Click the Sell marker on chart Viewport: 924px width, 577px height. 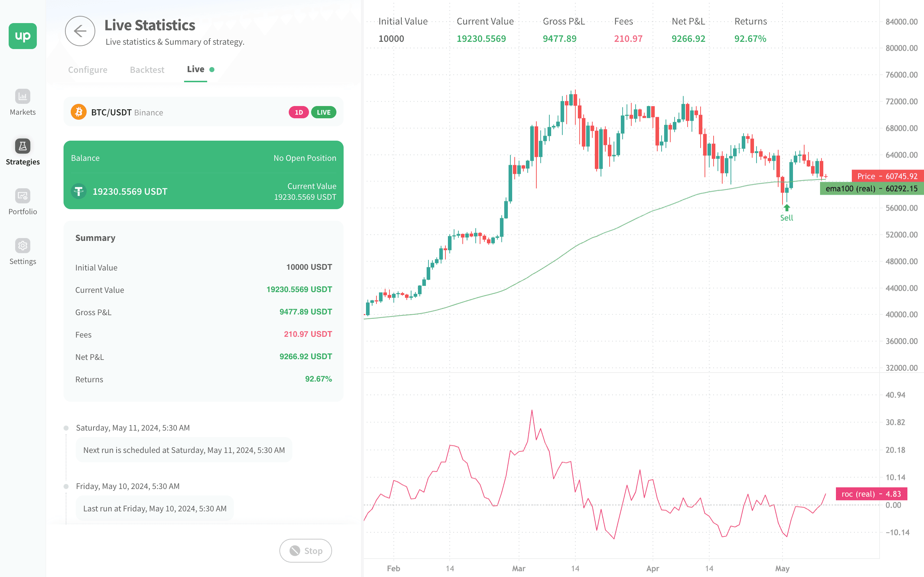[x=786, y=213]
